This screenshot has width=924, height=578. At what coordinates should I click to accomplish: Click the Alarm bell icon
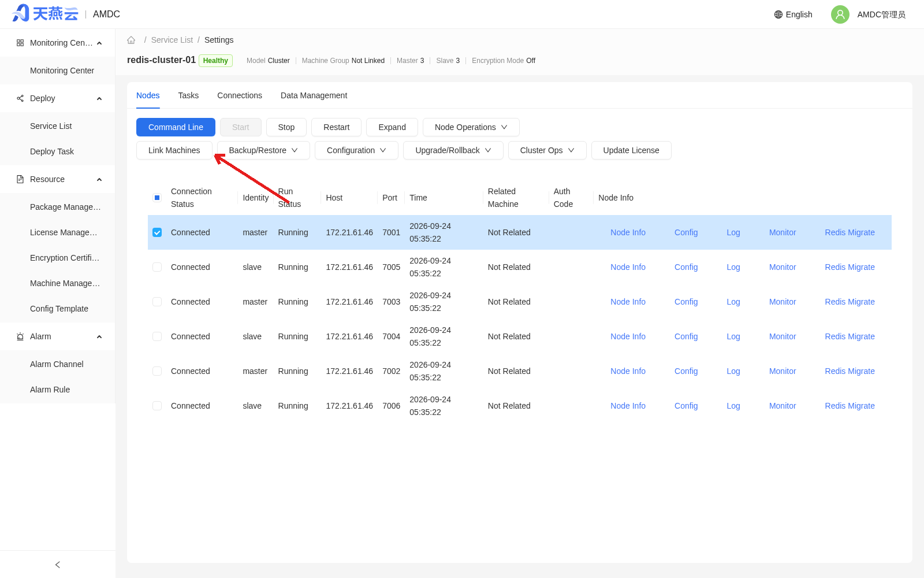coord(20,336)
